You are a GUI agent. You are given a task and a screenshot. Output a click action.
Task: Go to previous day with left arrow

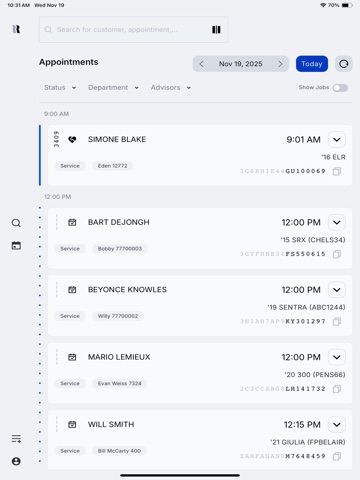[x=201, y=64]
